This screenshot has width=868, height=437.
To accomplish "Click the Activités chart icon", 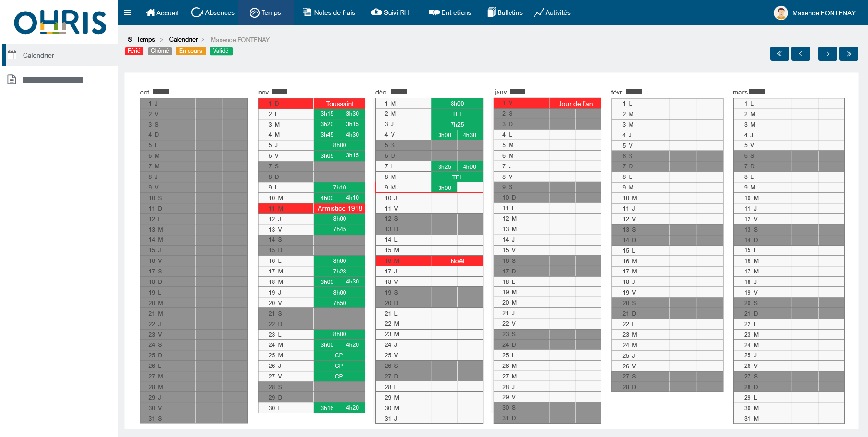I will point(538,13).
